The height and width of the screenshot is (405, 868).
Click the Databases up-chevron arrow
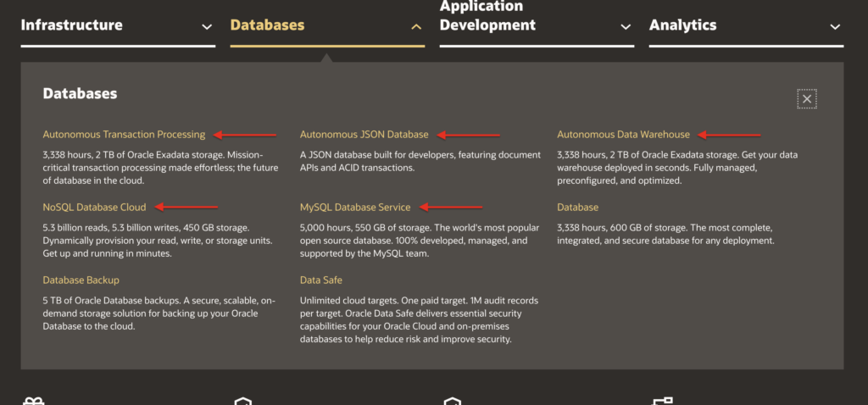[x=416, y=26]
